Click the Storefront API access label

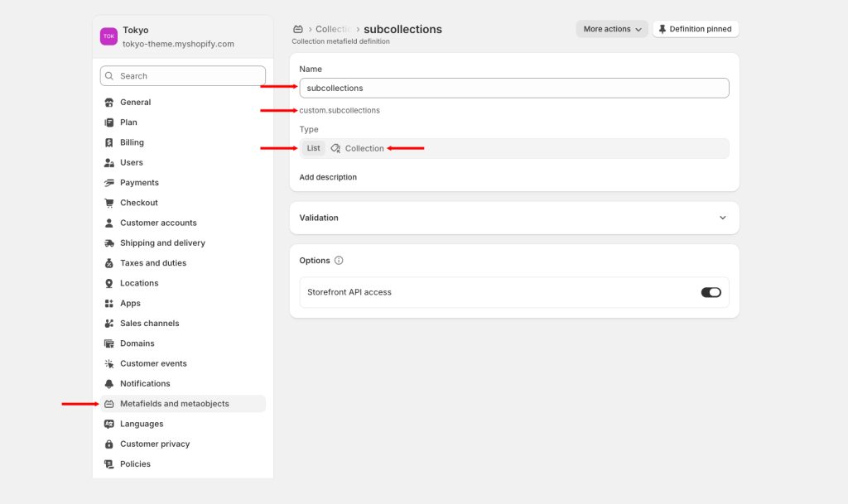pyautogui.click(x=349, y=292)
